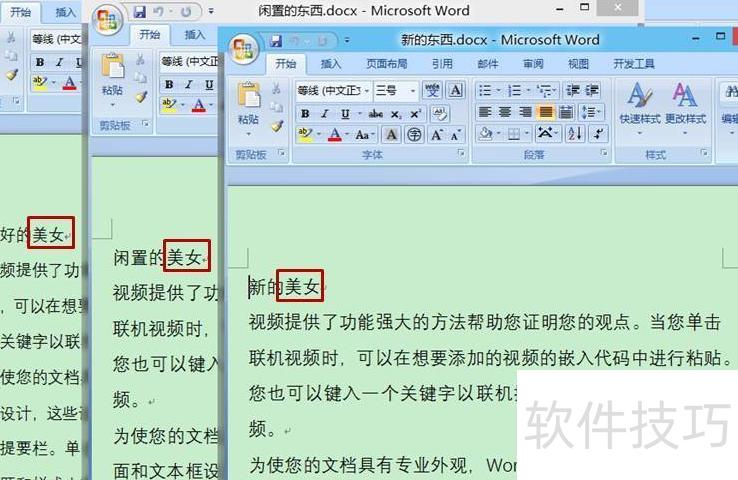Toggle subscript x₂ formatting
Viewport: 738px width, 480px height.
[396, 114]
